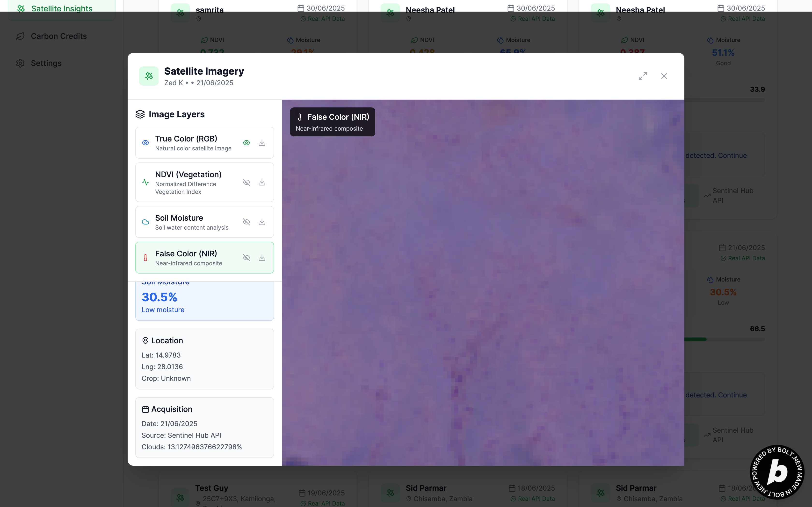The height and width of the screenshot is (507, 812).
Task: Click the Bolt.new badge
Action: 777,472
